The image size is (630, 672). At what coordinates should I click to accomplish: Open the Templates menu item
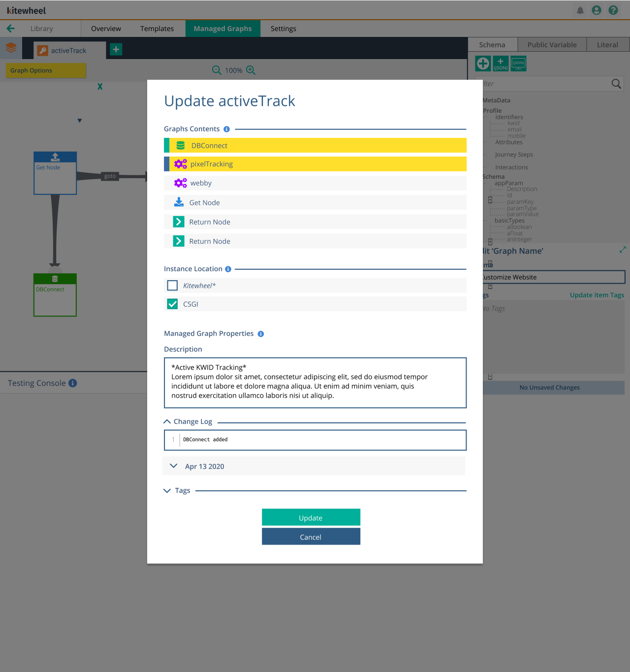pyautogui.click(x=157, y=28)
